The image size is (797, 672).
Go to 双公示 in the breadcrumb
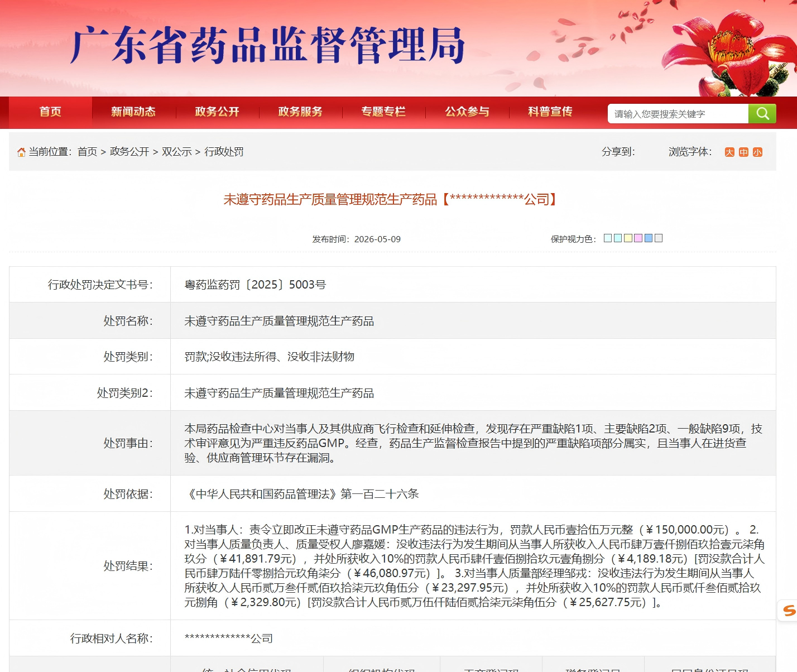pos(177,152)
